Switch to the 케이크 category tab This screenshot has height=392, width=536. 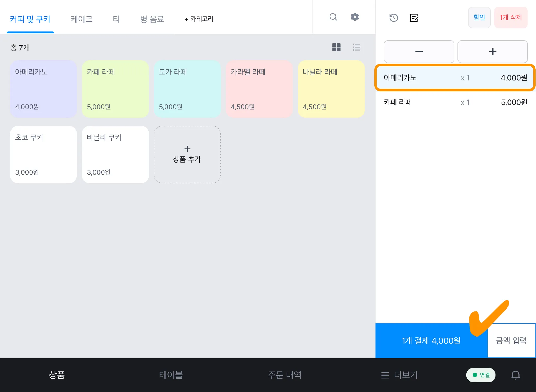coord(81,19)
